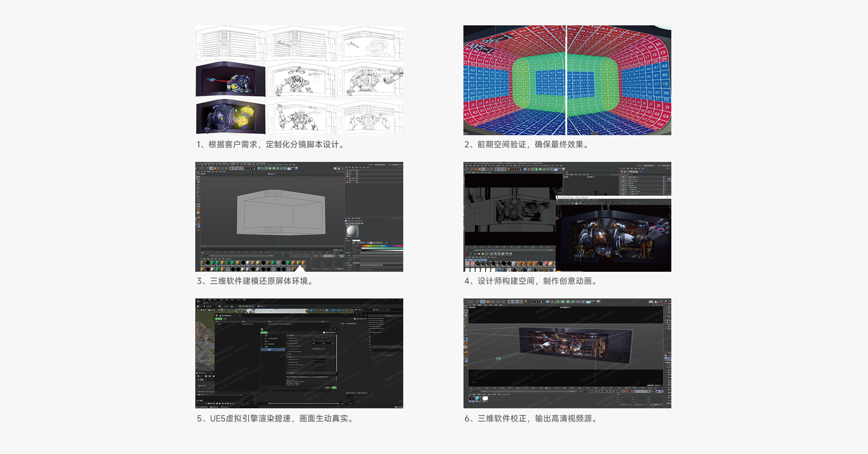Select the colored robot with red laser storyboard panel

point(231,80)
